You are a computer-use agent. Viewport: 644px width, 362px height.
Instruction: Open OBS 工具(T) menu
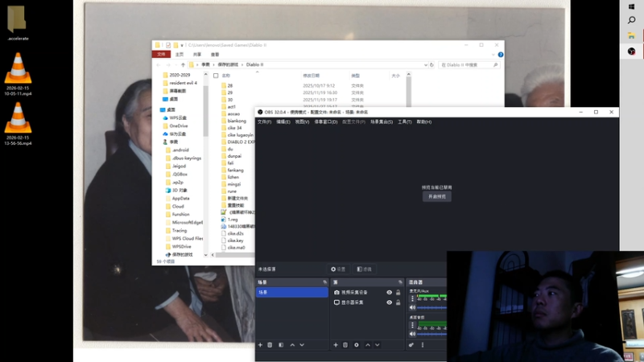[405, 122]
